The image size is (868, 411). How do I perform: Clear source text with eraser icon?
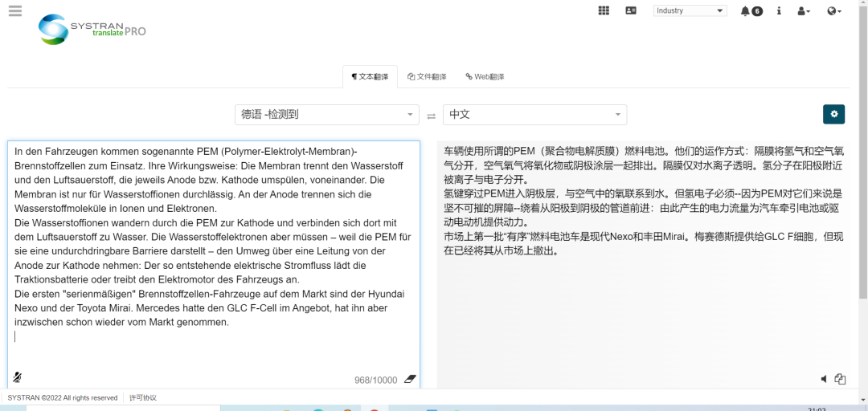(x=410, y=380)
